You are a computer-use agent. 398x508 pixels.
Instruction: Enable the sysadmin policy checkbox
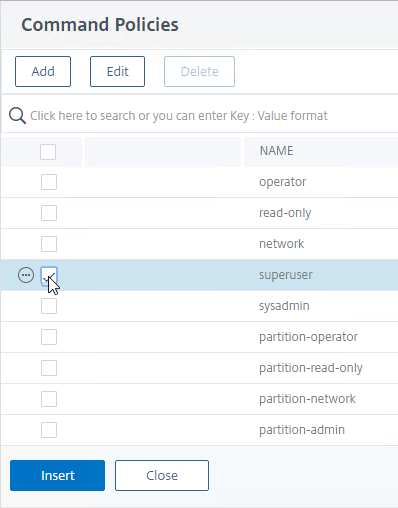(x=49, y=306)
